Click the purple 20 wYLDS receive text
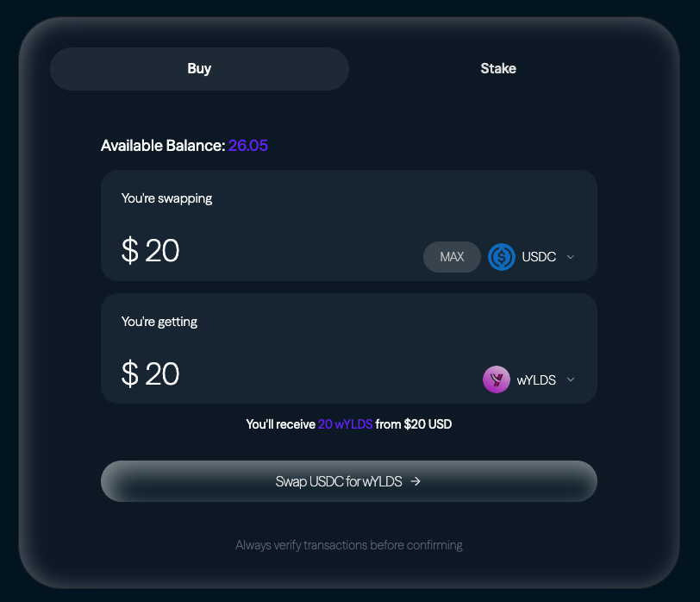The image size is (700, 602). [345, 424]
